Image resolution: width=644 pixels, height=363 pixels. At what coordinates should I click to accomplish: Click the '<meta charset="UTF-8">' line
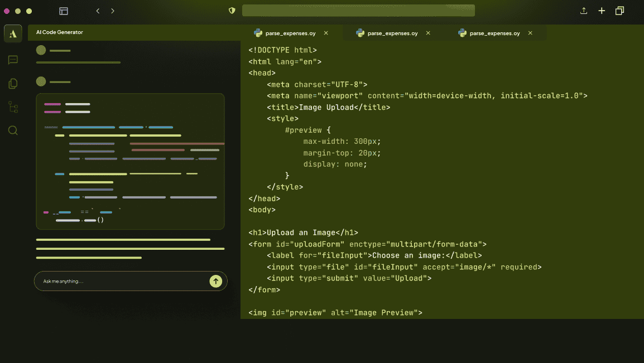[317, 85]
